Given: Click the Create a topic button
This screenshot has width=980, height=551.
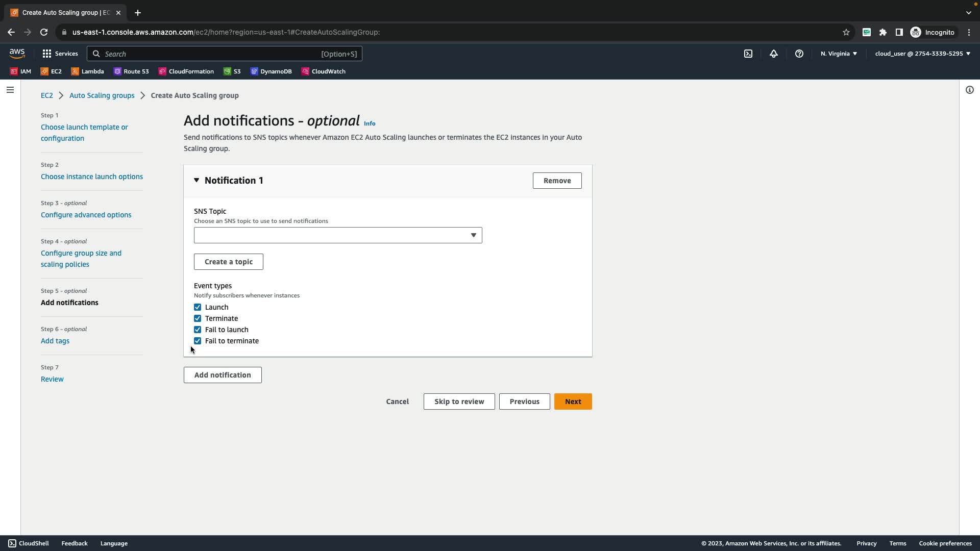Looking at the screenshot, I should [x=228, y=262].
